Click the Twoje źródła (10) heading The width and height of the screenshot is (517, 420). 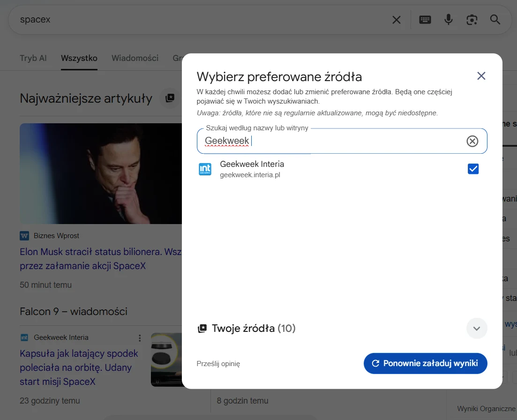coord(254,328)
